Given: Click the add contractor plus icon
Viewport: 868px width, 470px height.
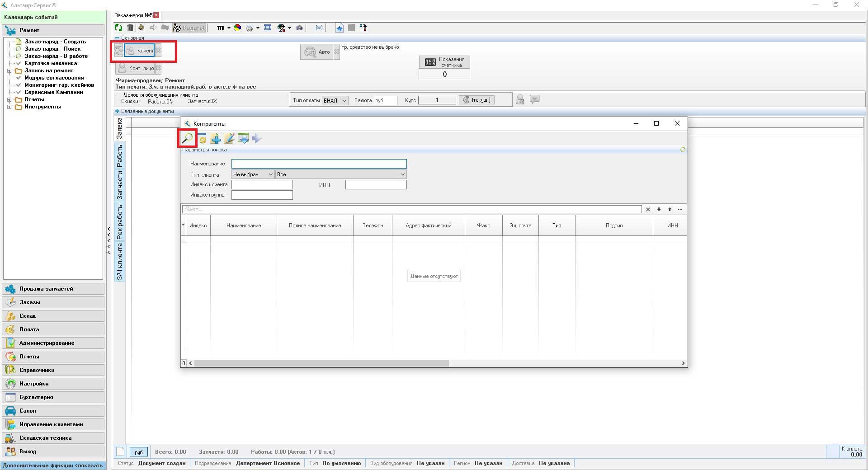Looking at the screenshot, I should [x=216, y=138].
